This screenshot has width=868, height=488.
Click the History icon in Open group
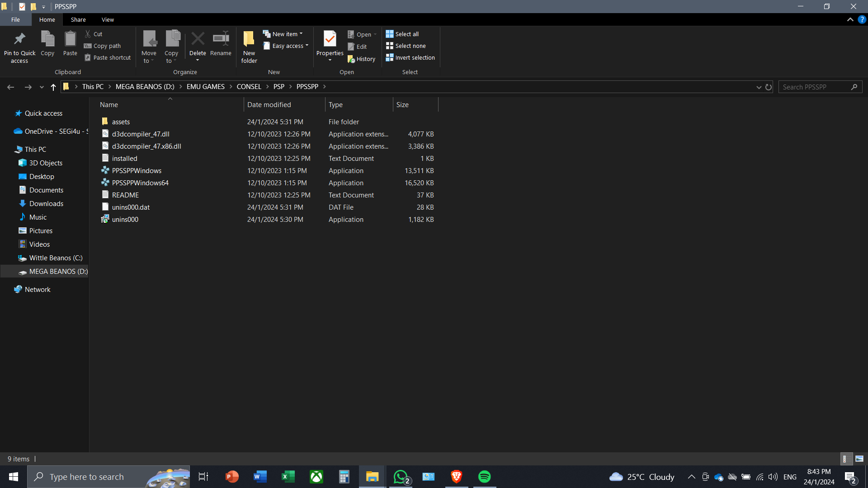coord(361,59)
